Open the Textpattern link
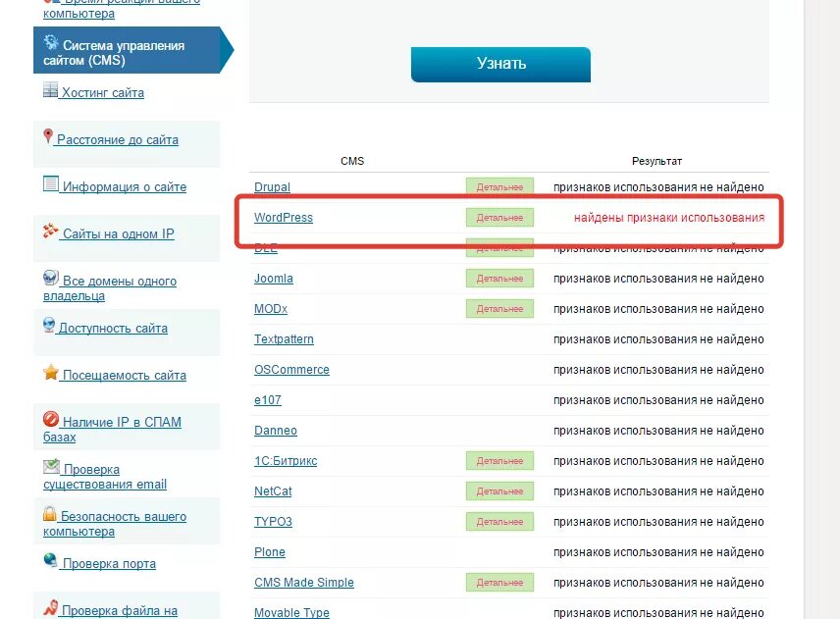840x619 pixels. click(284, 339)
